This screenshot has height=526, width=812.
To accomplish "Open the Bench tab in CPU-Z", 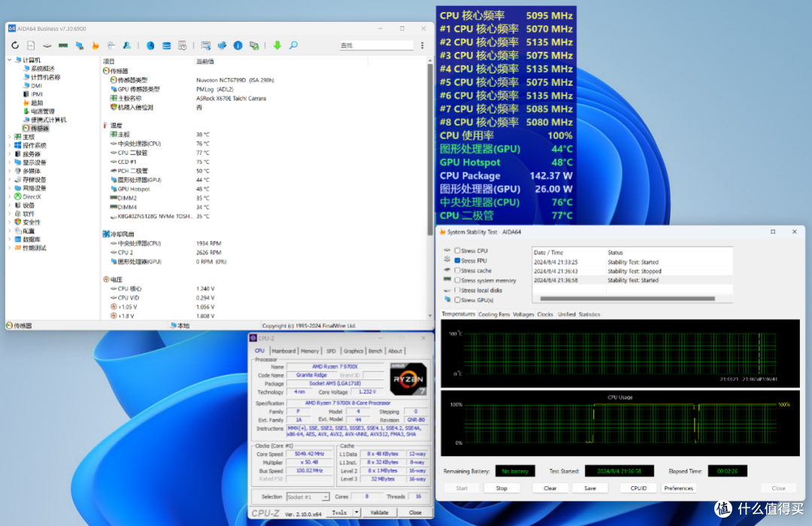I will (x=375, y=351).
